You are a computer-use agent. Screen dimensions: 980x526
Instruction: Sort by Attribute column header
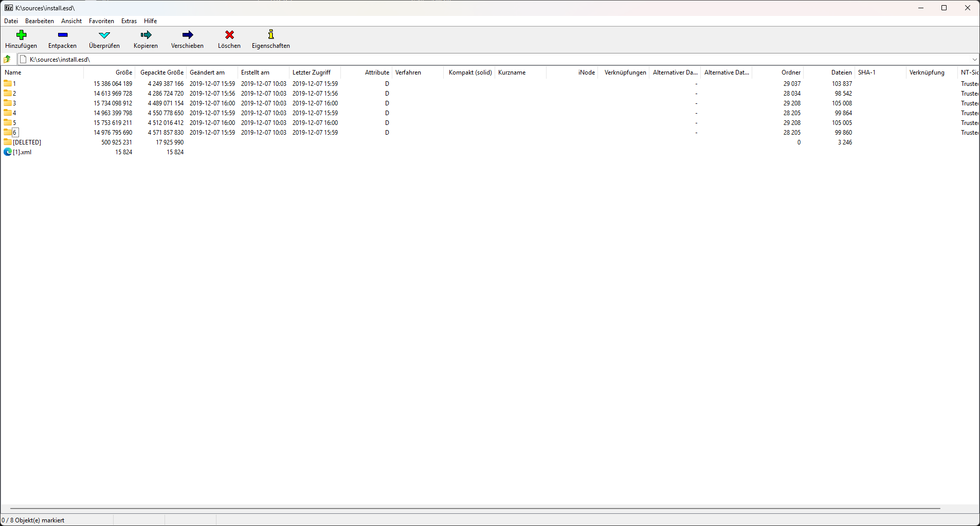(366, 72)
